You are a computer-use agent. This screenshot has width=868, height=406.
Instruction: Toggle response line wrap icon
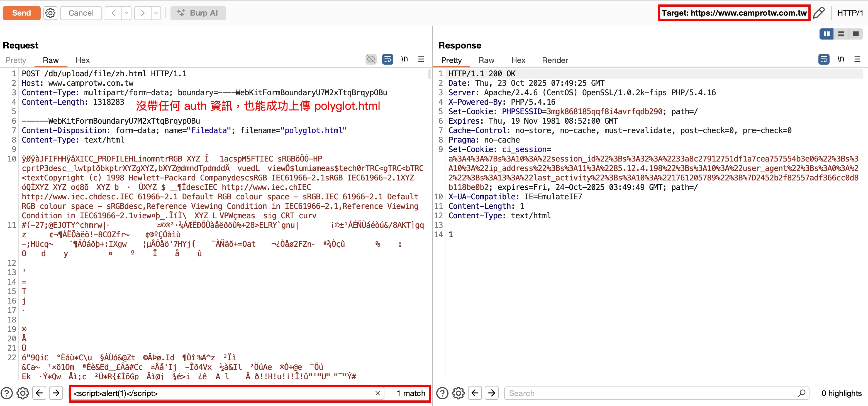click(x=824, y=59)
